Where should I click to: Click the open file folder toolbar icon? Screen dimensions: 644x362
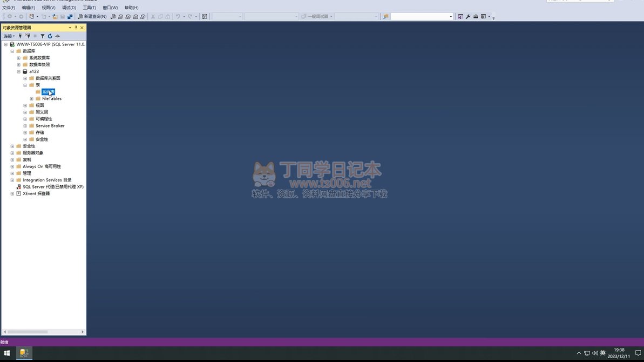pyautogui.click(x=55, y=17)
